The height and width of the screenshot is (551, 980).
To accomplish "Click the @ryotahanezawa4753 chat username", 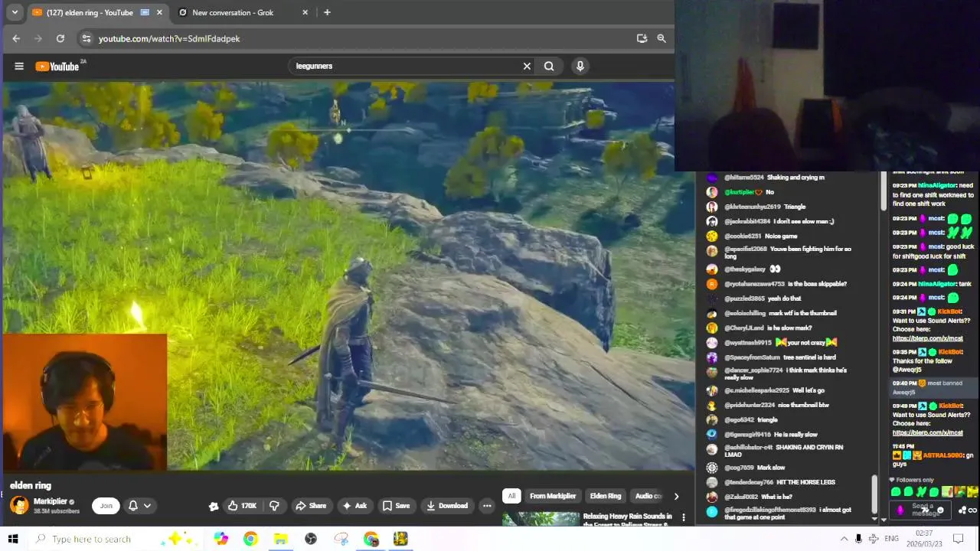I will tap(755, 284).
